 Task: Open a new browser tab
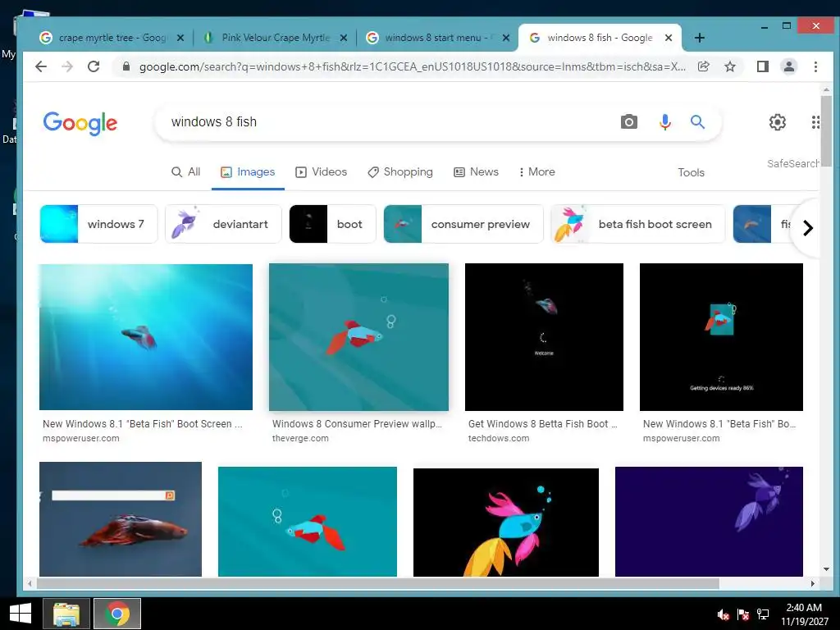point(699,38)
